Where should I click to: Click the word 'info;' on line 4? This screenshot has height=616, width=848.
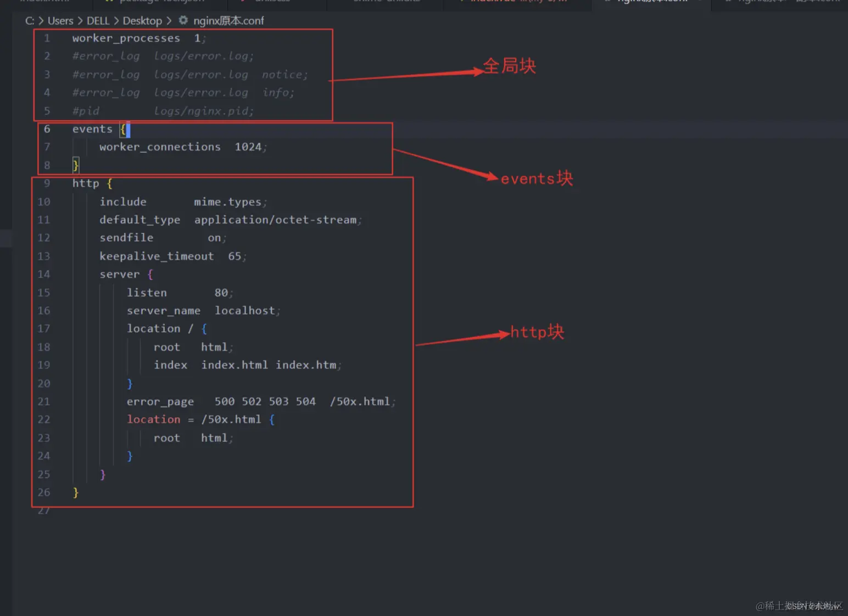[x=278, y=93]
